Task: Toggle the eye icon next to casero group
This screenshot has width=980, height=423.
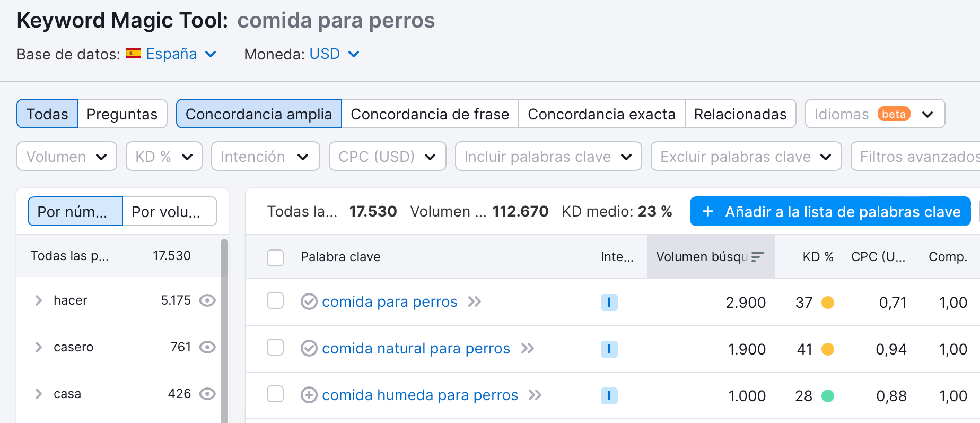Action: click(x=207, y=347)
